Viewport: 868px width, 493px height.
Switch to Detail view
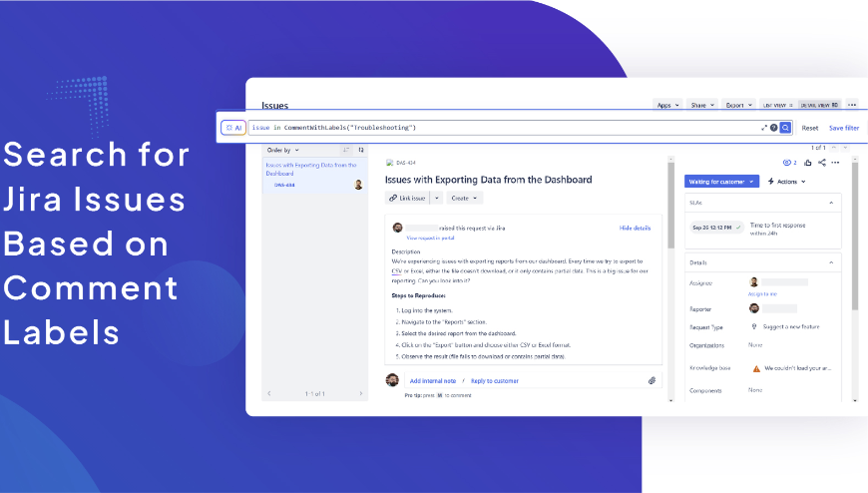pyautogui.click(x=820, y=105)
